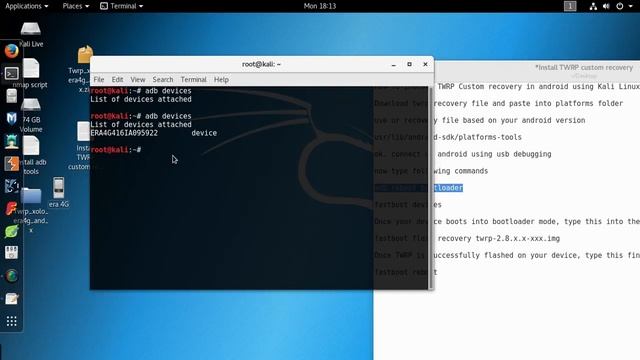Open the green Leafpad dock icon
This screenshot has width=640, height=360.
coord(11,231)
